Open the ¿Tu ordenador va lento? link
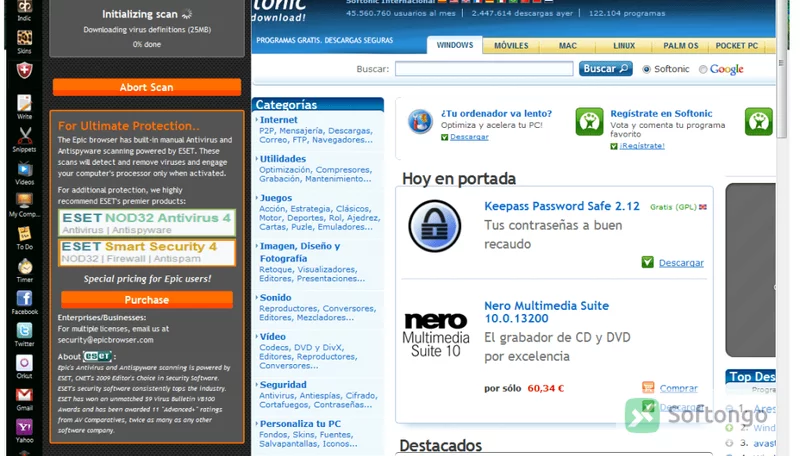 coord(496,113)
